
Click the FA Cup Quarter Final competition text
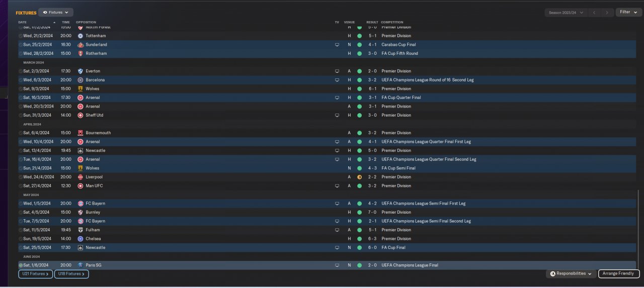coord(401,98)
